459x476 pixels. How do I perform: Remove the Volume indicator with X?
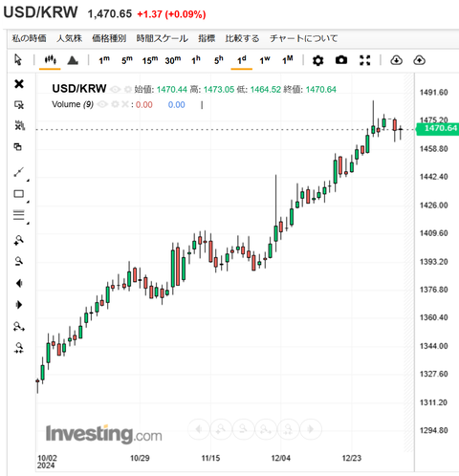[x=125, y=104]
